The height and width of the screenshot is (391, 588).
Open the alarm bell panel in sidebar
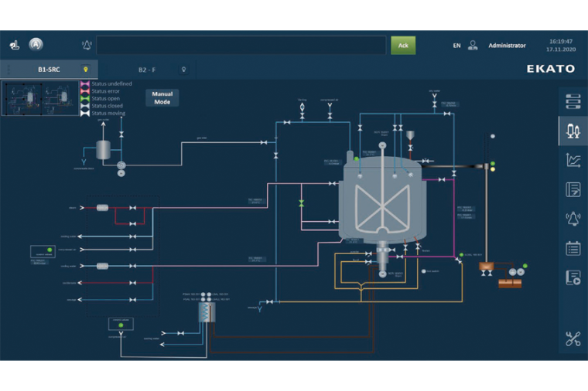[x=573, y=219]
